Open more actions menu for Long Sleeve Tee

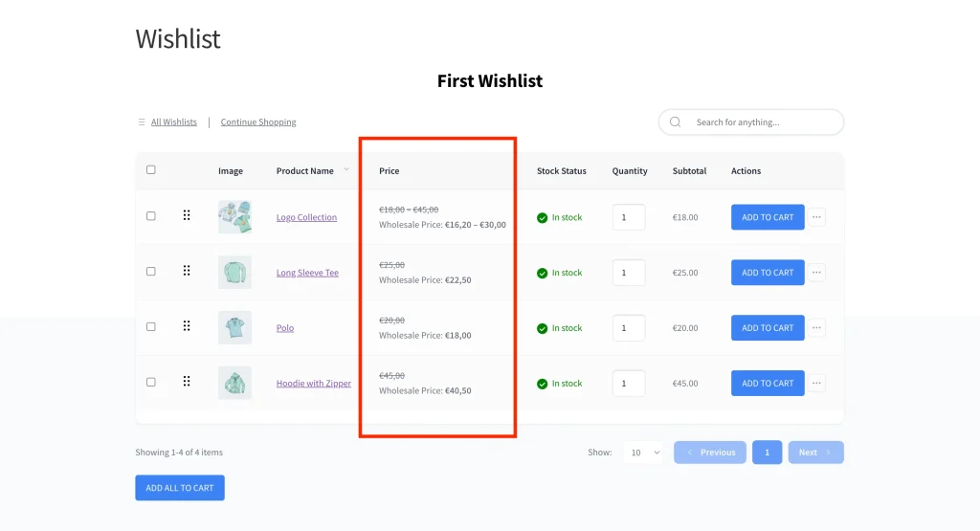point(816,273)
